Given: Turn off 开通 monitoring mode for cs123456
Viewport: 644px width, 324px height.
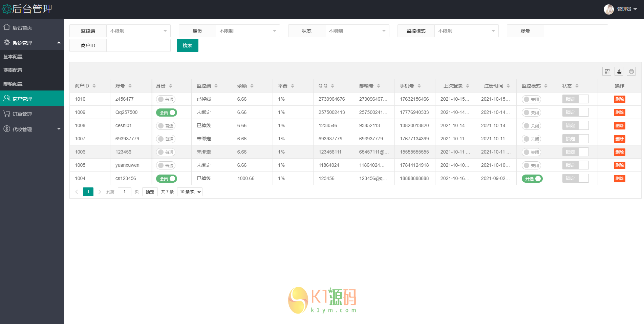Looking at the screenshot, I should 532,178.
